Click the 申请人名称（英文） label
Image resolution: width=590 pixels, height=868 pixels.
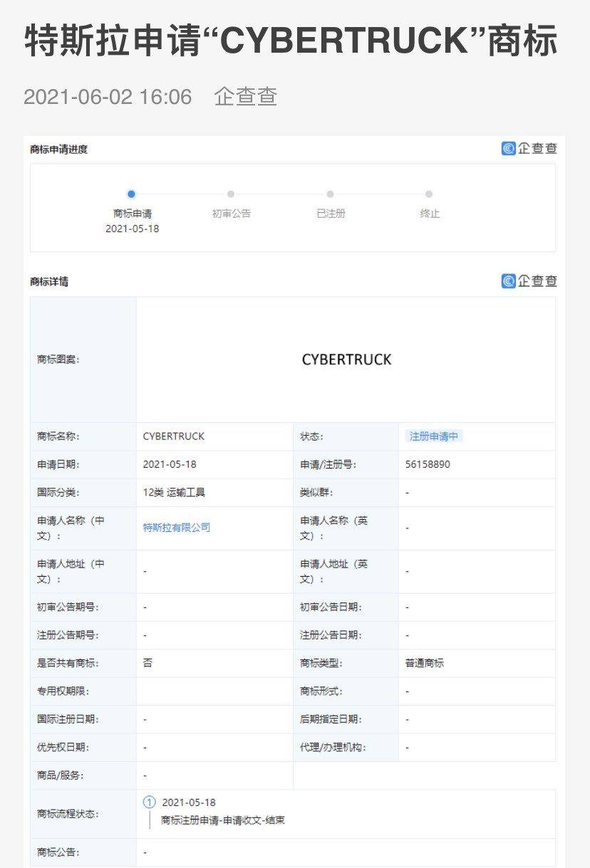pyautogui.click(x=334, y=528)
